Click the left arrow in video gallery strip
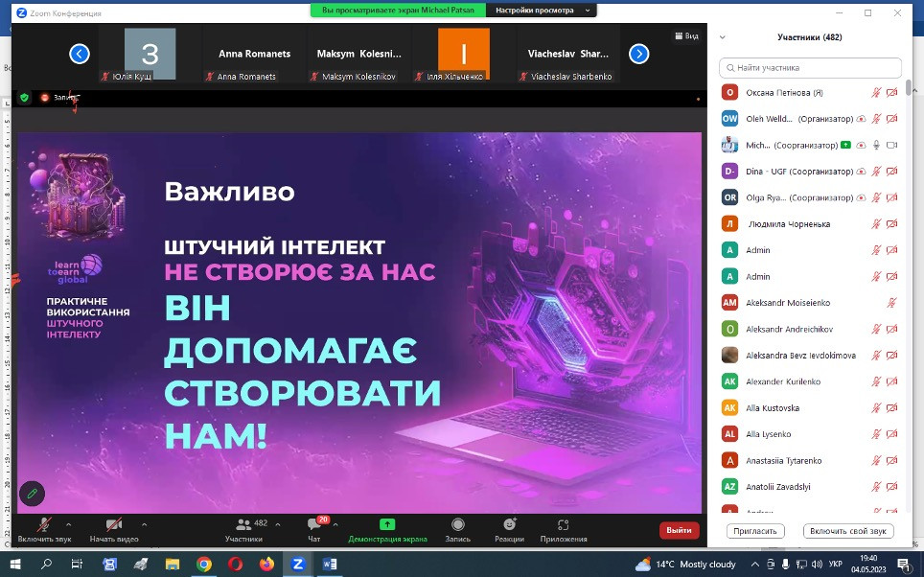Image resolution: width=924 pixels, height=577 pixels. click(80, 54)
